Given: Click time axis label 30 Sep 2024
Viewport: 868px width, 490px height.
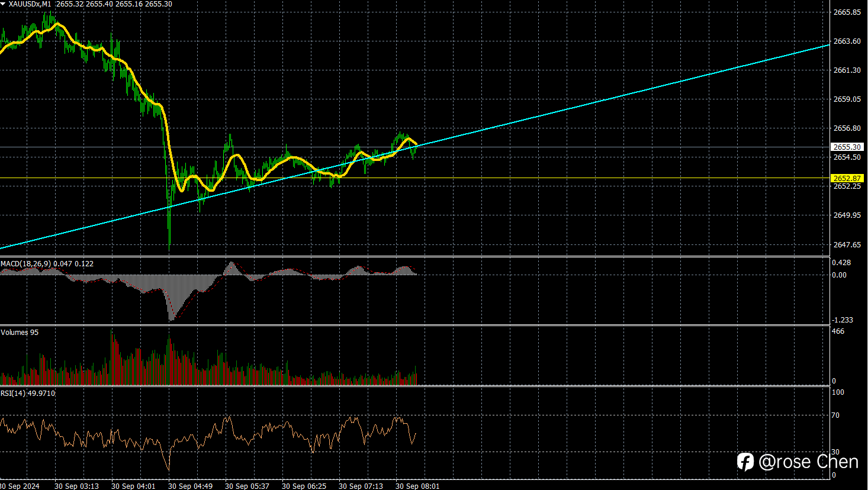Looking at the screenshot, I should click(20, 486).
